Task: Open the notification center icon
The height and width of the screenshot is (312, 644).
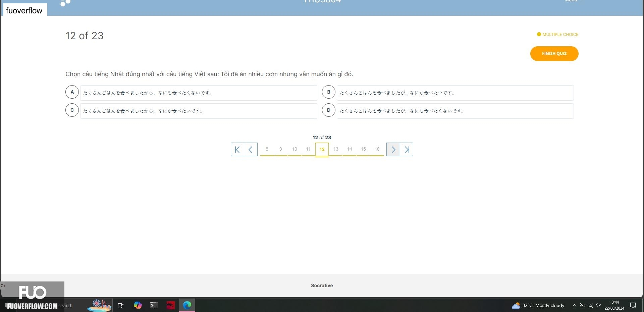Action: click(633, 305)
